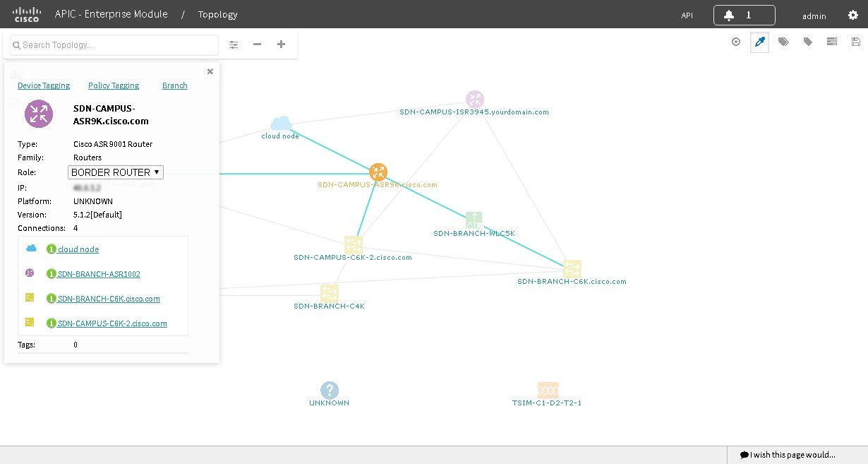Viewport: 868px width, 464px height.
Task: Click the chat bubble feedback icon
Action: point(744,456)
